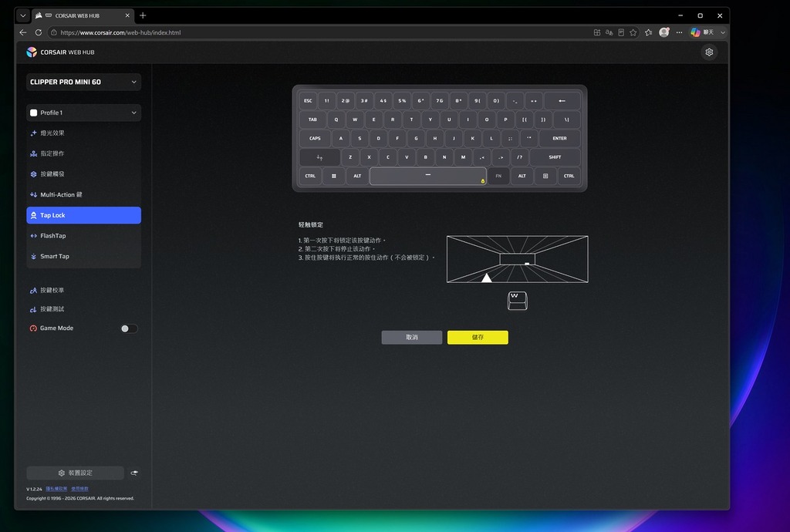Open the favorites list icon
The image size is (790, 532).
click(x=648, y=32)
